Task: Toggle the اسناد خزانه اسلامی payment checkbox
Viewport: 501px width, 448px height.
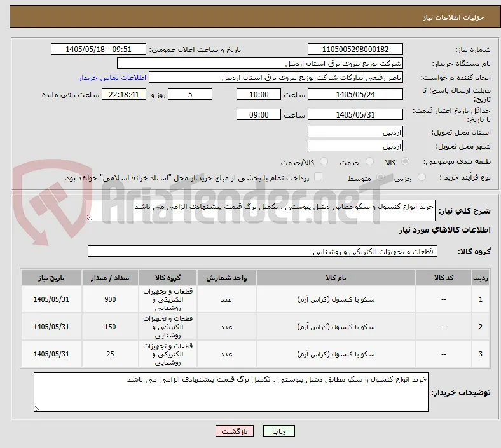Action: tap(319, 177)
